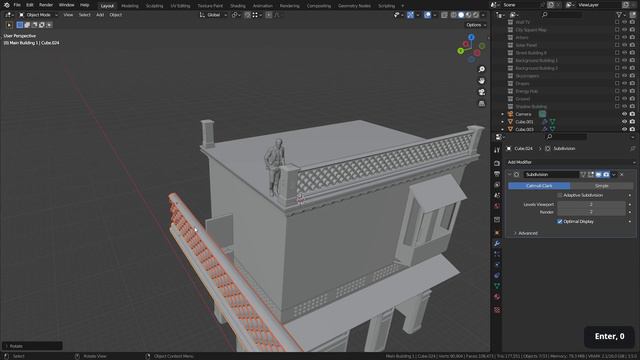This screenshot has width=640, height=360.
Task: Toggle modifier show in viewport button
Action: 598,174
